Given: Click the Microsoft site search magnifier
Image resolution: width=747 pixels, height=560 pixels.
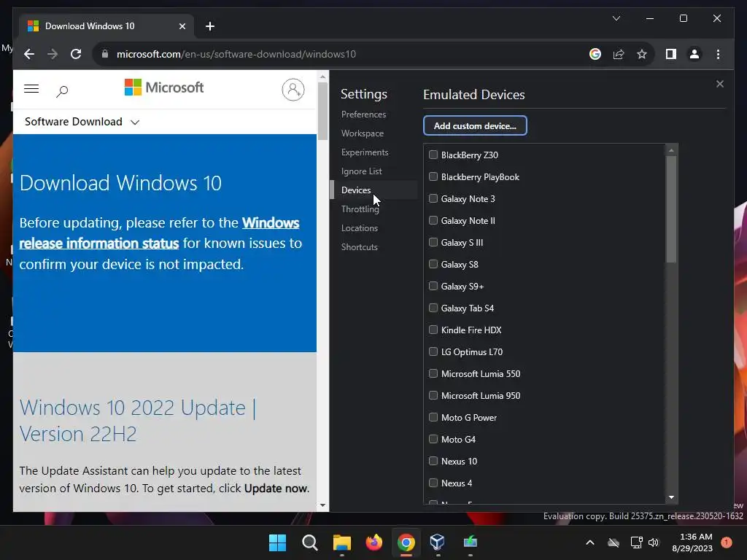Looking at the screenshot, I should click(62, 90).
